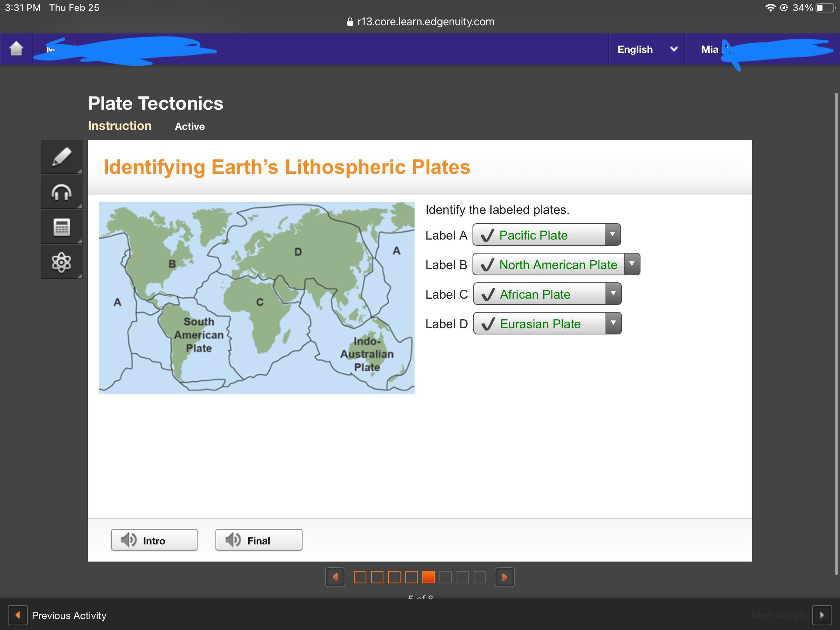The width and height of the screenshot is (840, 630).
Task: Select the first slide progress box
Action: click(360, 577)
